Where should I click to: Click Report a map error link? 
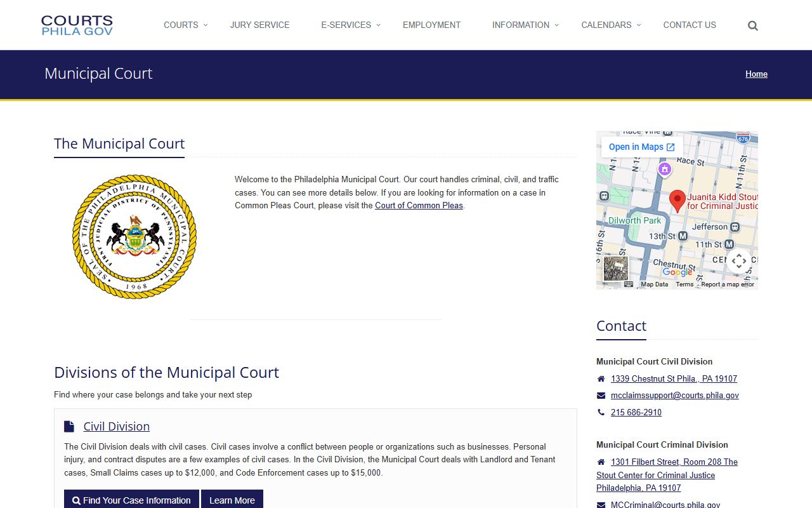pos(728,284)
